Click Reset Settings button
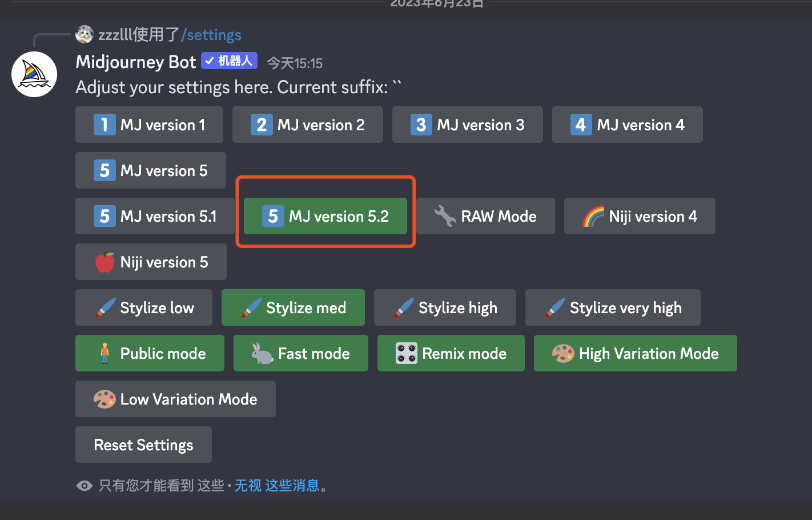The width and height of the screenshot is (812, 520). (x=143, y=445)
